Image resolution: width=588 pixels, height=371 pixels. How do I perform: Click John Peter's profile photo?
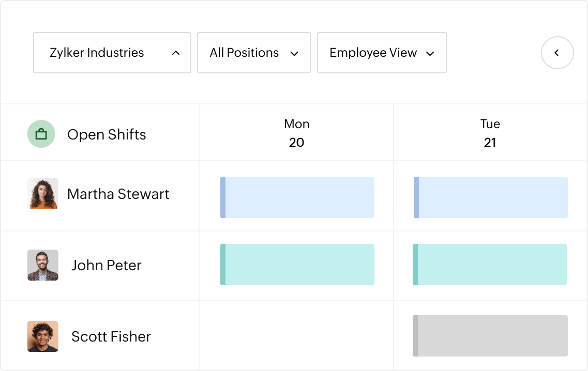[x=42, y=265]
